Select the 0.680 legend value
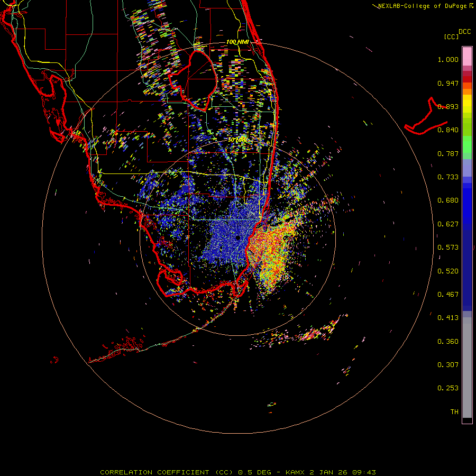The height and width of the screenshot is (476, 476). point(448,200)
